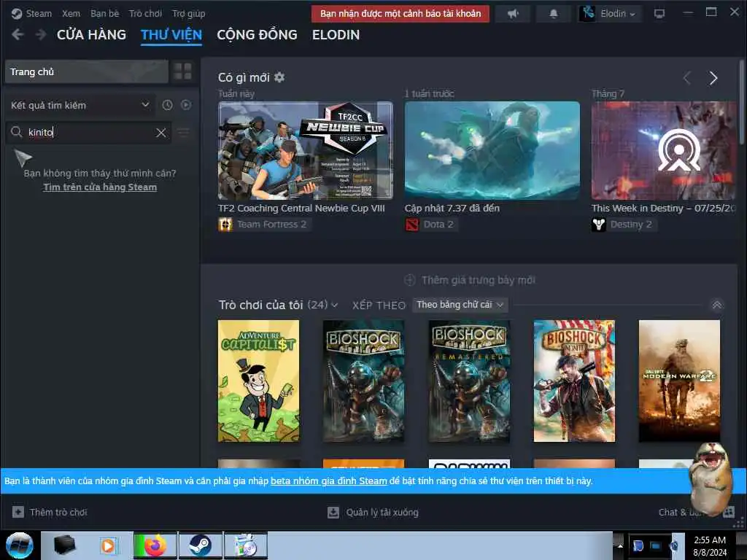747x560 pixels.
Task: Open the Trợ giúp menu
Action: pos(189,14)
